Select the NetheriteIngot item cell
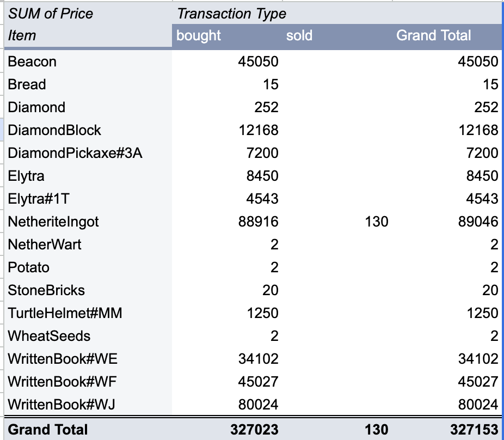This screenshot has width=504, height=440. coord(53,222)
